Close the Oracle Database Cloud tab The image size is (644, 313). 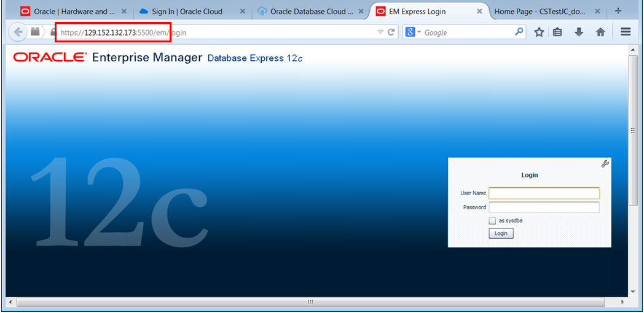coord(361,12)
